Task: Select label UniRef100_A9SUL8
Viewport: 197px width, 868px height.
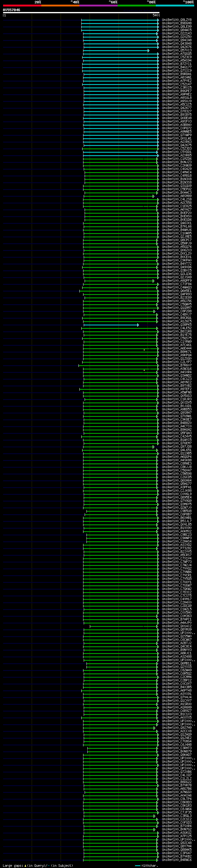Action: (x=177, y=98)
